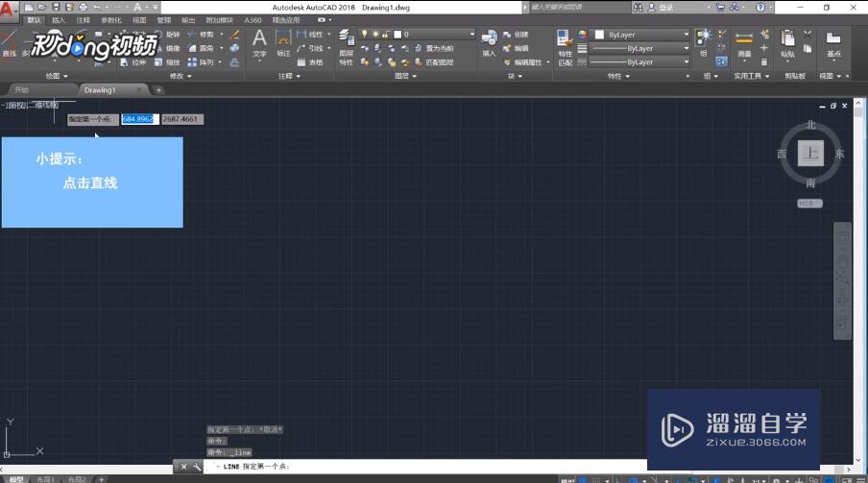Insert a Table (表格)
Screen dimensions: 868x483
pyautogui.click(x=310, y=62)
